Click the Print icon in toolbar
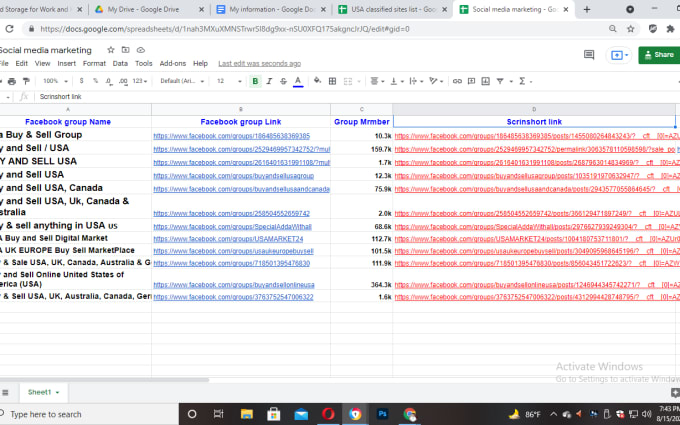Viewport: 680px width, 425px height. (12, 81)
